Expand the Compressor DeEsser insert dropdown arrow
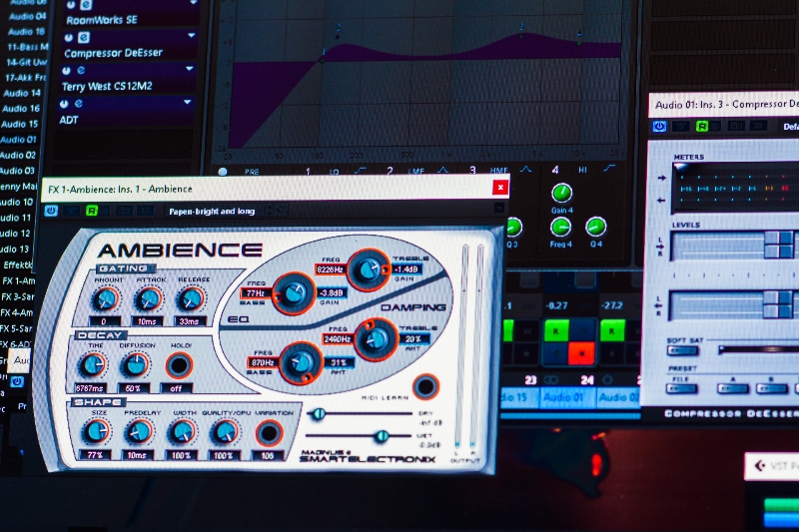Viewport: 799px width, 532px height. click(x=192, y=36)
